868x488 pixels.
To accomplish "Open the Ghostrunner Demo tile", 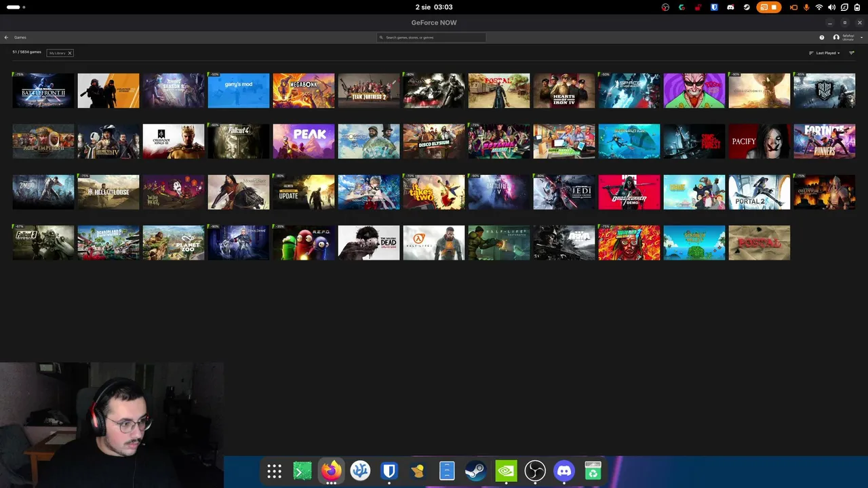I will click(x=629, y=192).
